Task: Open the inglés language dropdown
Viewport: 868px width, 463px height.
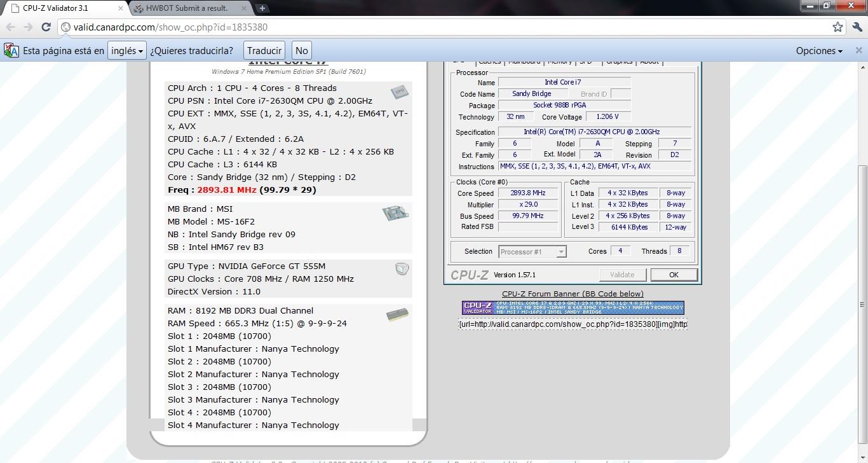Action: tap(127, 50)
